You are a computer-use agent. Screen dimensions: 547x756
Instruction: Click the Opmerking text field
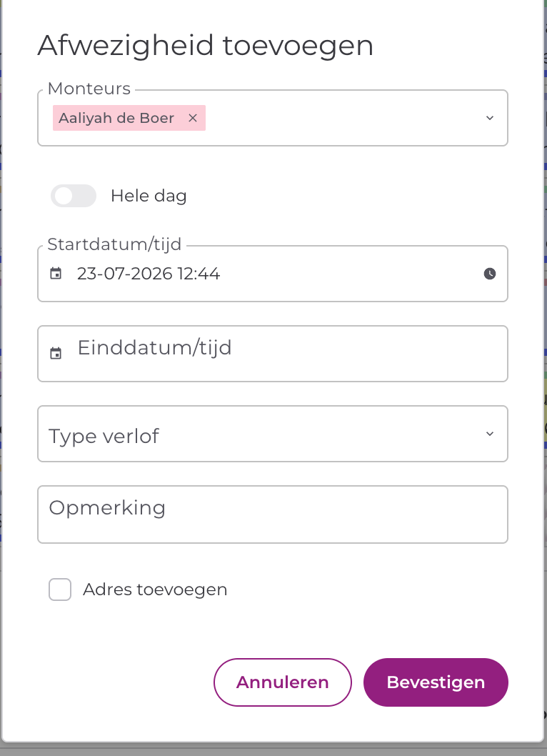[273, 514]
